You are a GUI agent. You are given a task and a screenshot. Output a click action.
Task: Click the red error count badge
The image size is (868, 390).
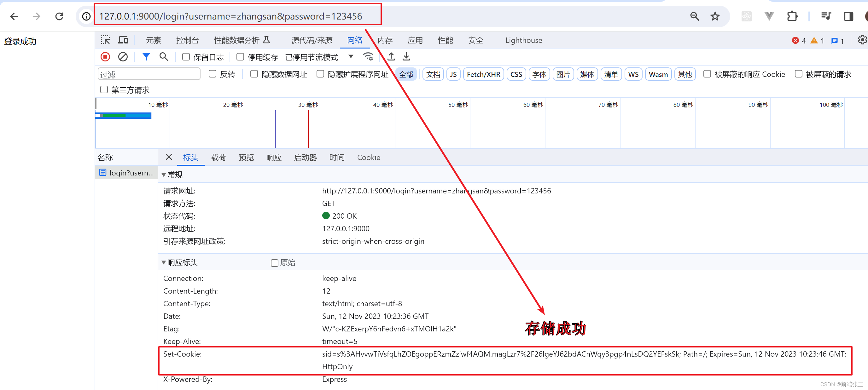tap(799, 40)
